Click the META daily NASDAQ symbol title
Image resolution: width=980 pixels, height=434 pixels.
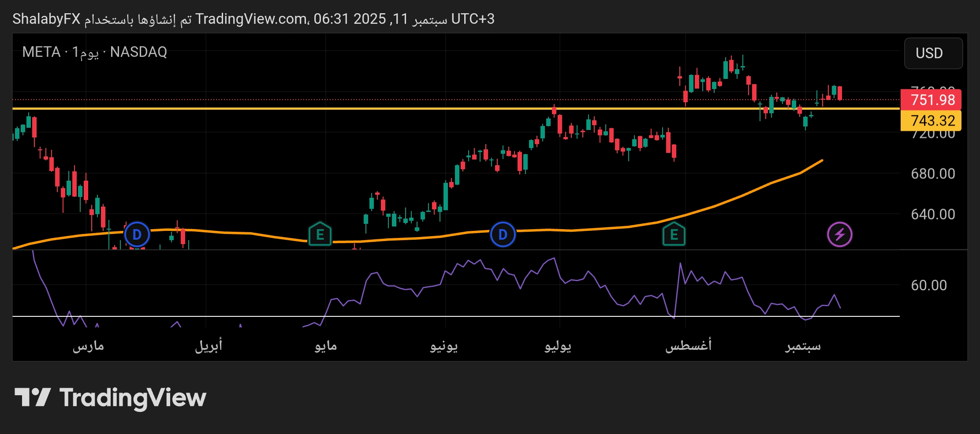coord(94,52)
